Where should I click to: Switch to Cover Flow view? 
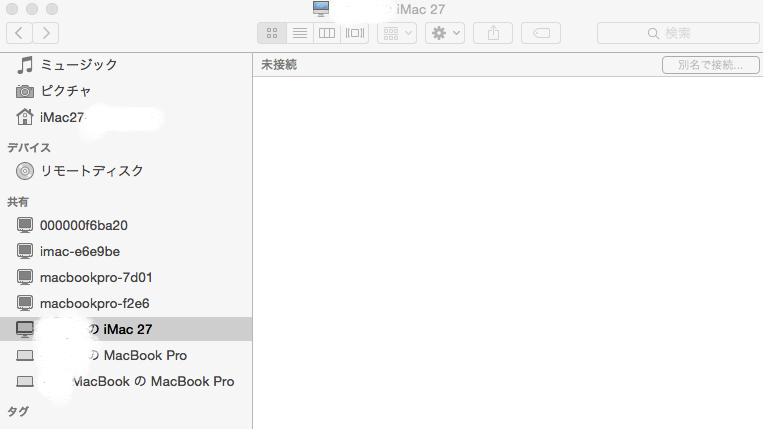pos(355,33)
